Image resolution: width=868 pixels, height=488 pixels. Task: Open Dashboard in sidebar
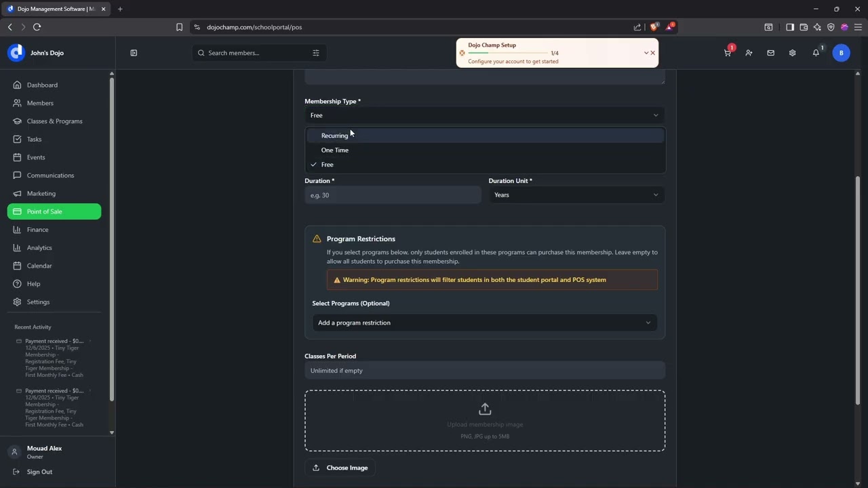54,85
